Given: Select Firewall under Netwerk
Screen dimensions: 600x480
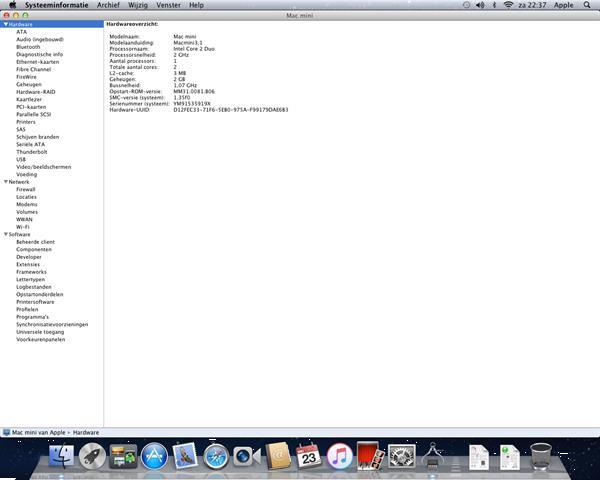Looking at the screenshot, I should pyautogui.click(x=26, y=189).
